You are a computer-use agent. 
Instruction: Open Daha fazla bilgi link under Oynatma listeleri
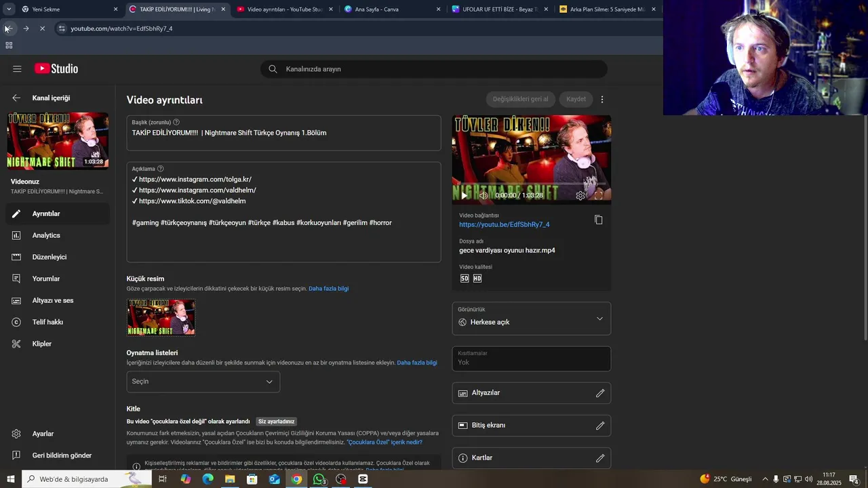tap(417, 363)
